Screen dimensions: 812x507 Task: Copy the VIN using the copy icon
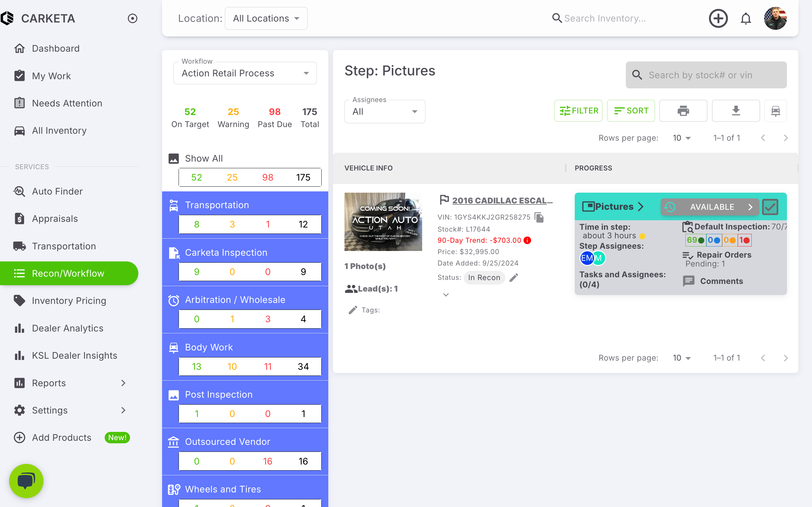[539, 217]
